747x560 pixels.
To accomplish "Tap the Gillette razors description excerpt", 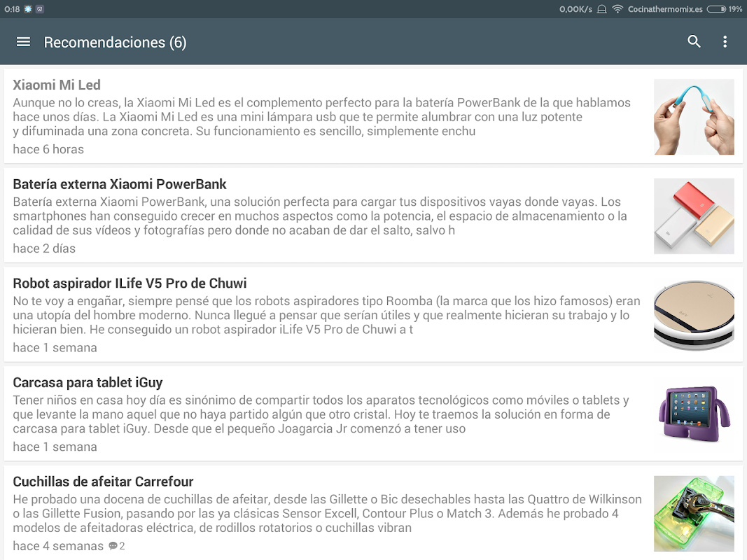I will coord(327,513).
